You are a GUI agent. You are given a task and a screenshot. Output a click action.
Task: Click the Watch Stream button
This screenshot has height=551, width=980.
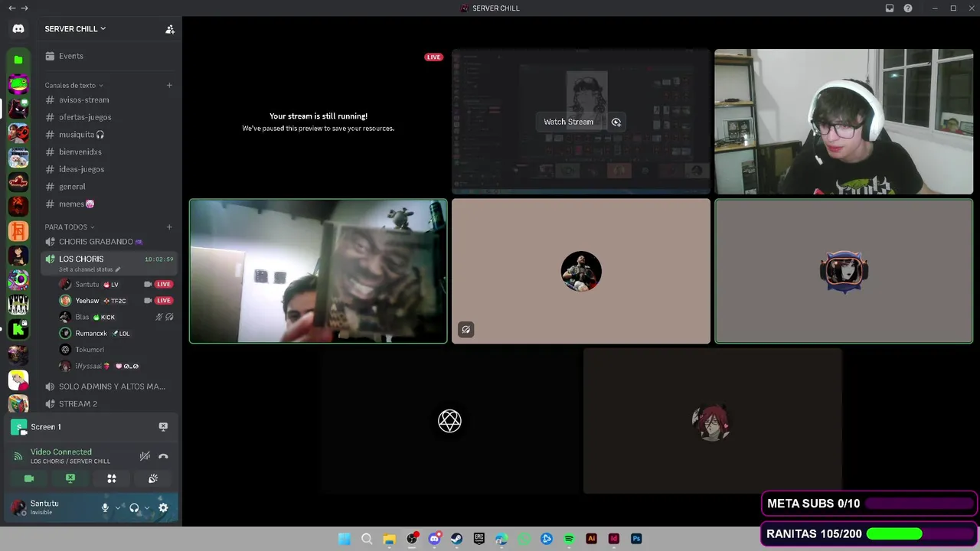click(569, 122)
